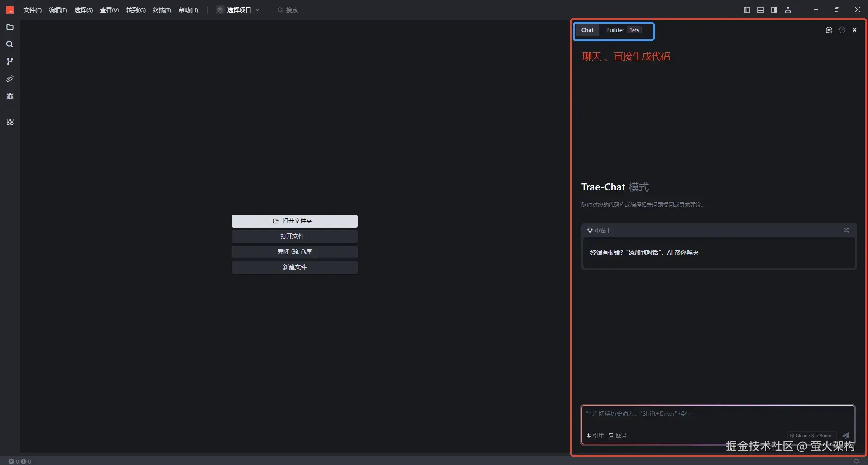868x465 pixels.
Task: Open the Run and Debug bug icon
Action: tap(10, 96)
